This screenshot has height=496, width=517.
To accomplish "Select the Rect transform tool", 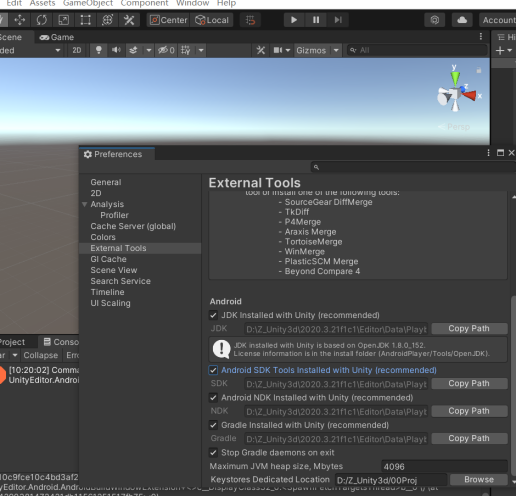I will tap(86, 20).
